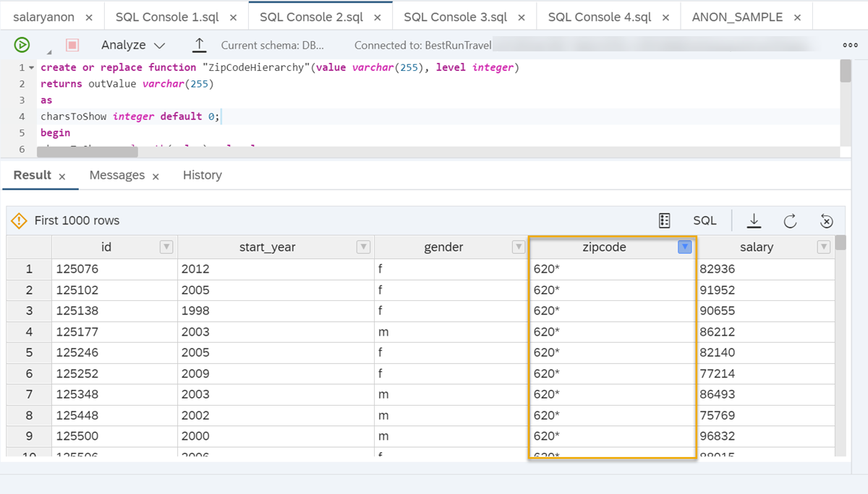Run the SQL statement with play icon

point(22,45)
